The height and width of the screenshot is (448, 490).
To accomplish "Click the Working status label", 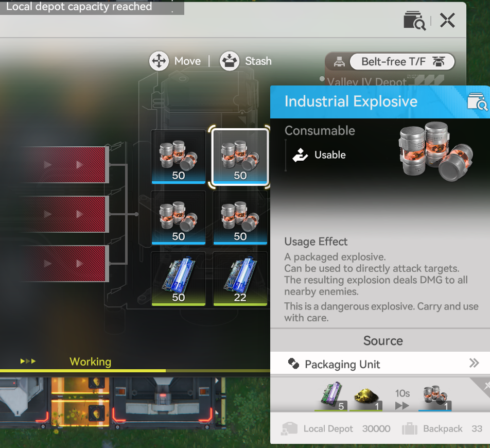I will click(90, 361).
